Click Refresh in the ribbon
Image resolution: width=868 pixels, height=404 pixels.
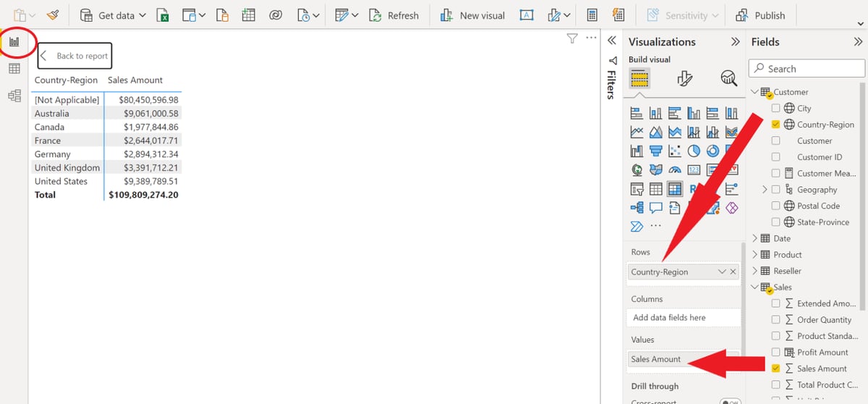394,15
